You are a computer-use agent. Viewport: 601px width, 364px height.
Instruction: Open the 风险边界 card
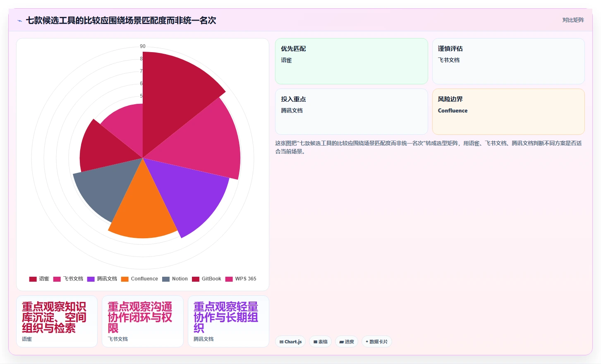[x=508, y=112]
